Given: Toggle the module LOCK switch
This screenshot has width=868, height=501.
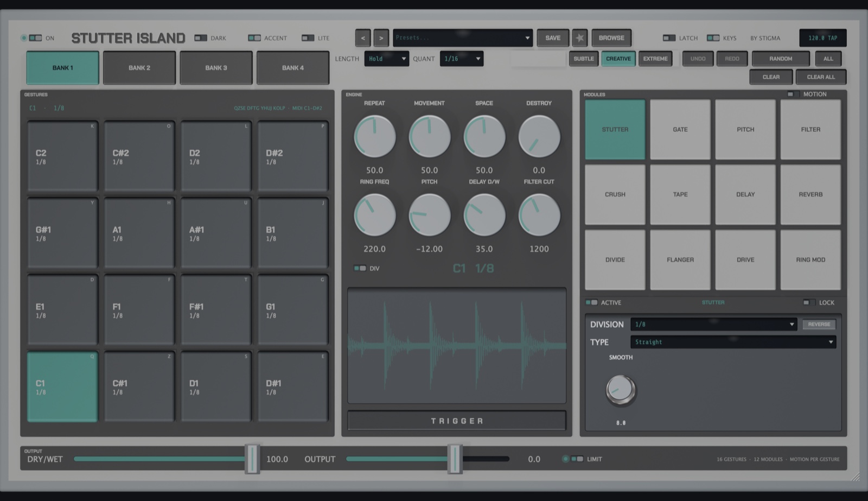Looking at the screenshot, I should pyautogui.click(x=809, y=302).
